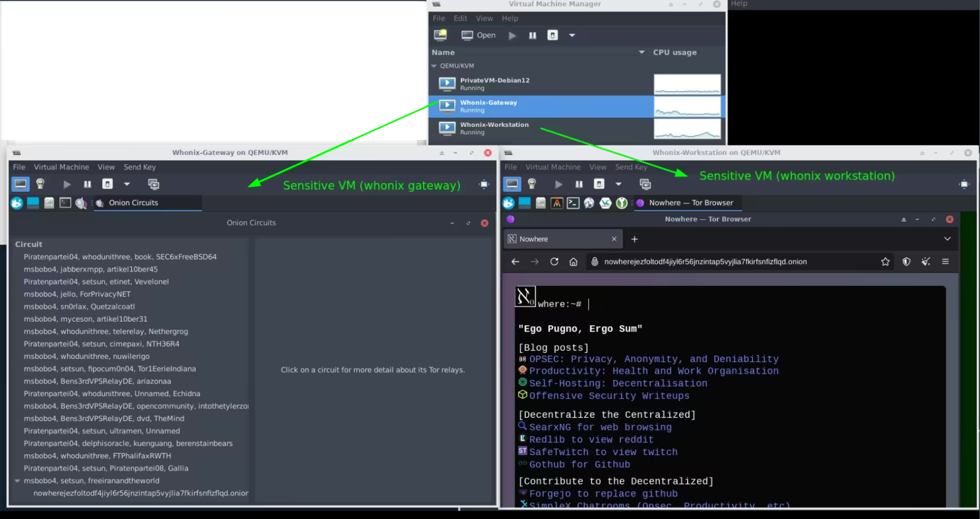Open View menu in Whonix-Workstation window
This screenshot has height=519, width=980.
coord(598,167)
